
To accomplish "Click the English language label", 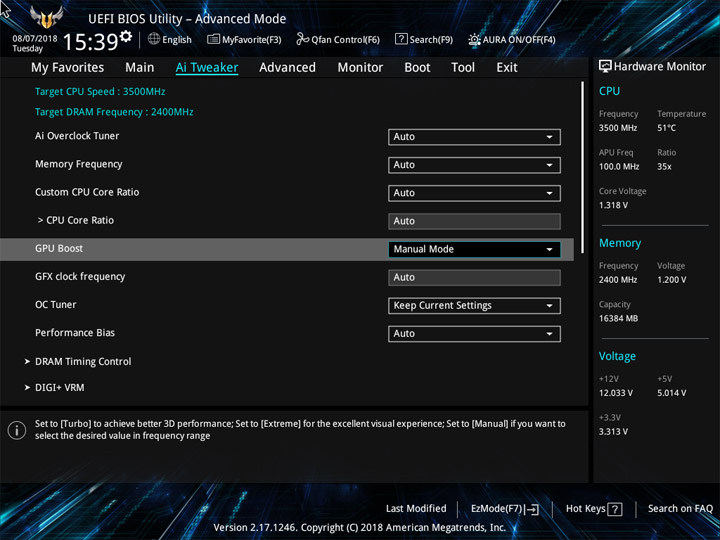I will point(177,39).
